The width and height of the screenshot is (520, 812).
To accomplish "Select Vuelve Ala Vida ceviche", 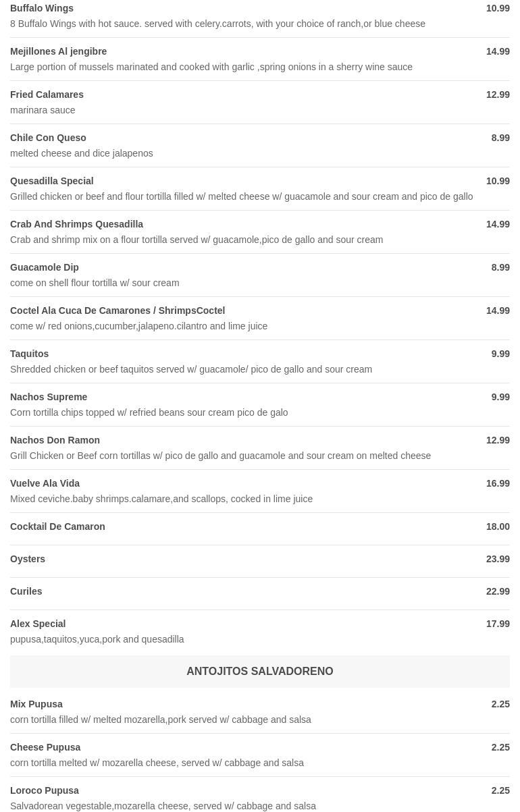I will (x=45, y=483).
